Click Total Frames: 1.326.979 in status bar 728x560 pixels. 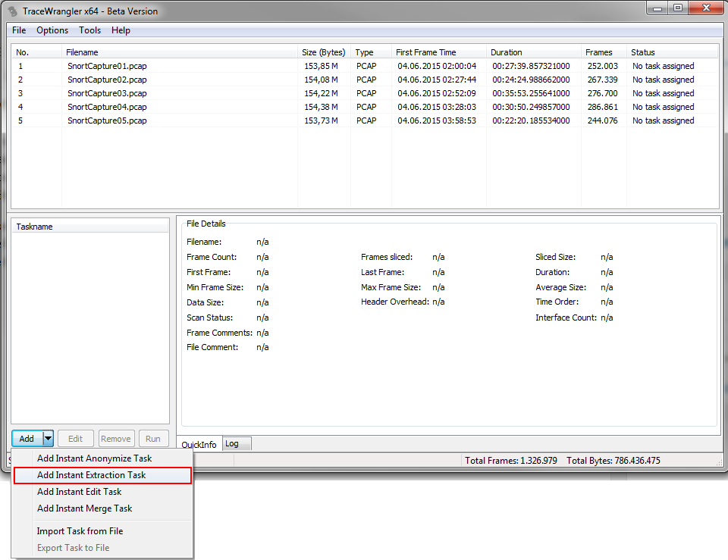[510, 461]
